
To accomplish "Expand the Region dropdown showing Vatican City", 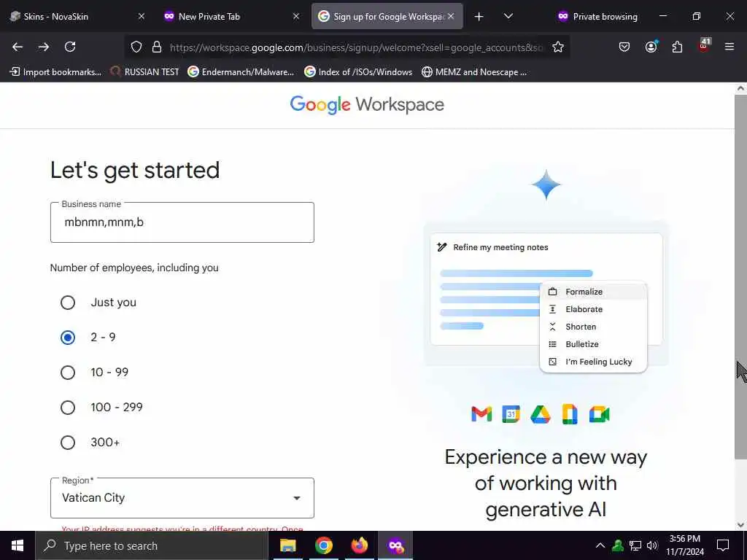I will pyautogui.click(x=182, y=497).
